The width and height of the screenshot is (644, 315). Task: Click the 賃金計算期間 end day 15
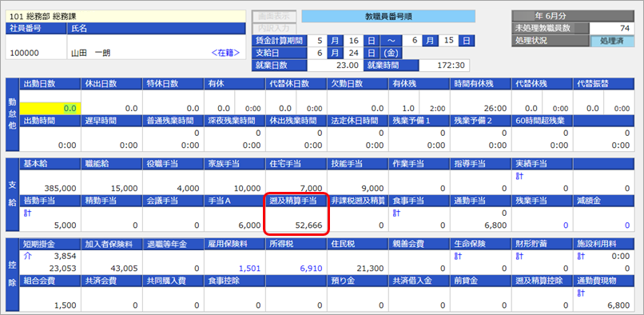[448, 41]
